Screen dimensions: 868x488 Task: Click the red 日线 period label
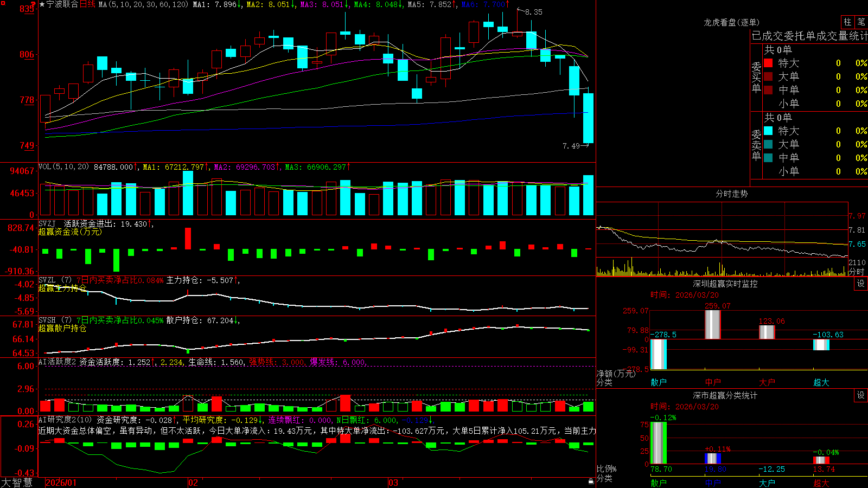click(x=87, y=4)
